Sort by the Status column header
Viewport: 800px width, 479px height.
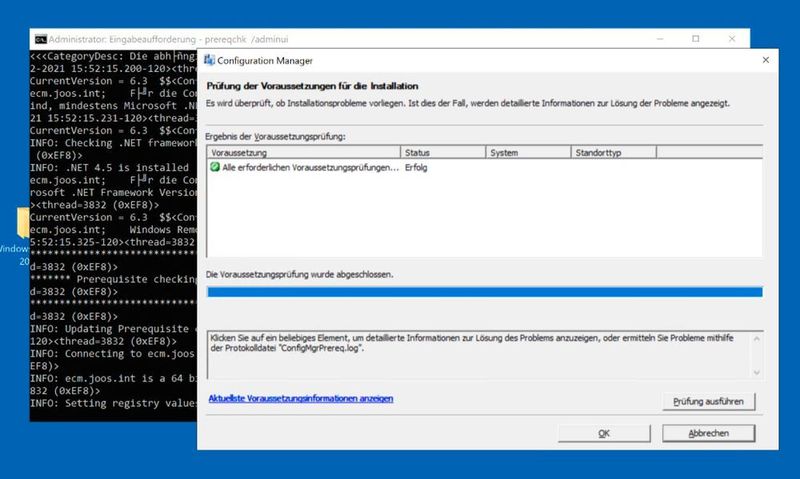pos(443,152)
